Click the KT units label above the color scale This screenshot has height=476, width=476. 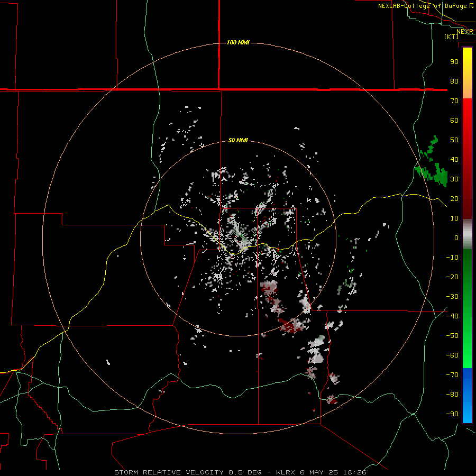451,36
